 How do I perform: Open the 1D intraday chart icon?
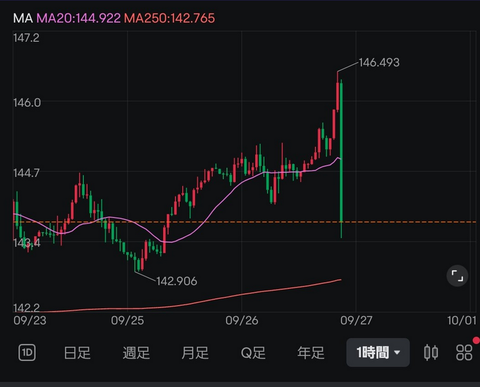point(27,352)
